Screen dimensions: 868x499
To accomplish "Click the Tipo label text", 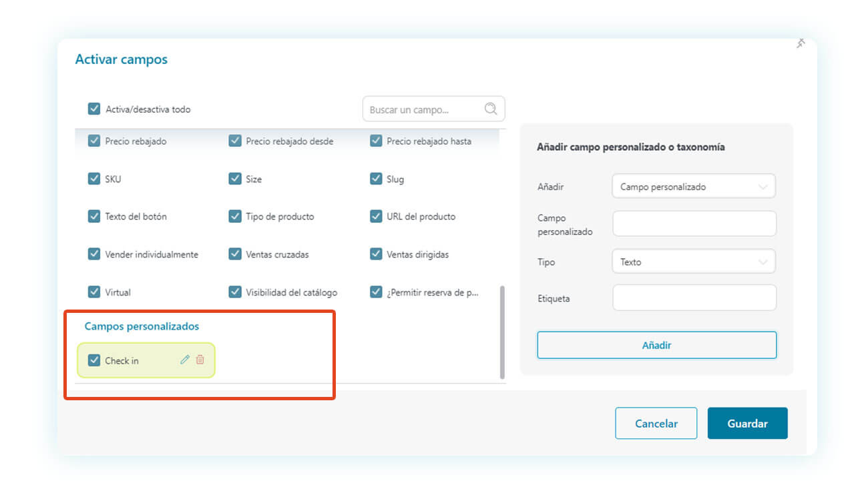I will pos(546,262).
